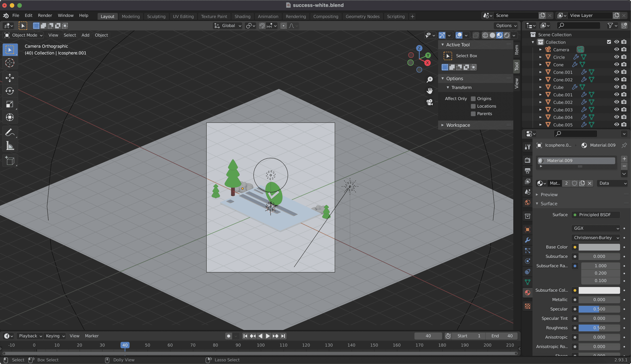Hide the Circle object in viewport

pos(616,57)
